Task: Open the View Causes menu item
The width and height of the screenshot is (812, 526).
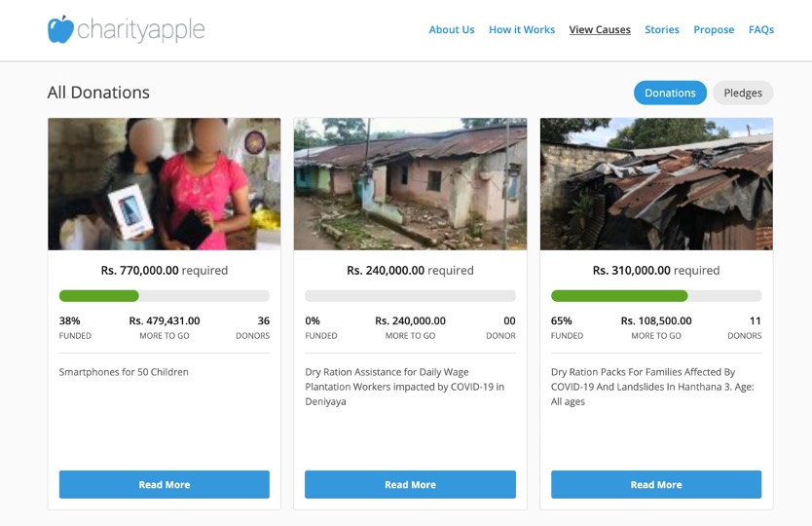Action: pos(600,30)
